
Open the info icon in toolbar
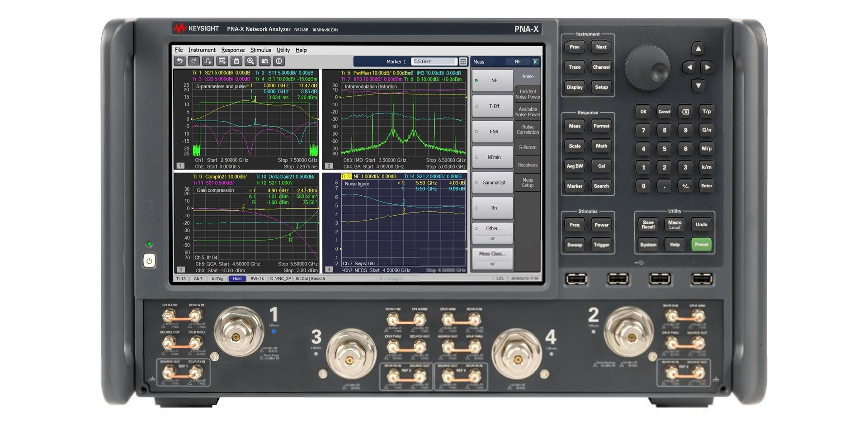click(279, 61)
